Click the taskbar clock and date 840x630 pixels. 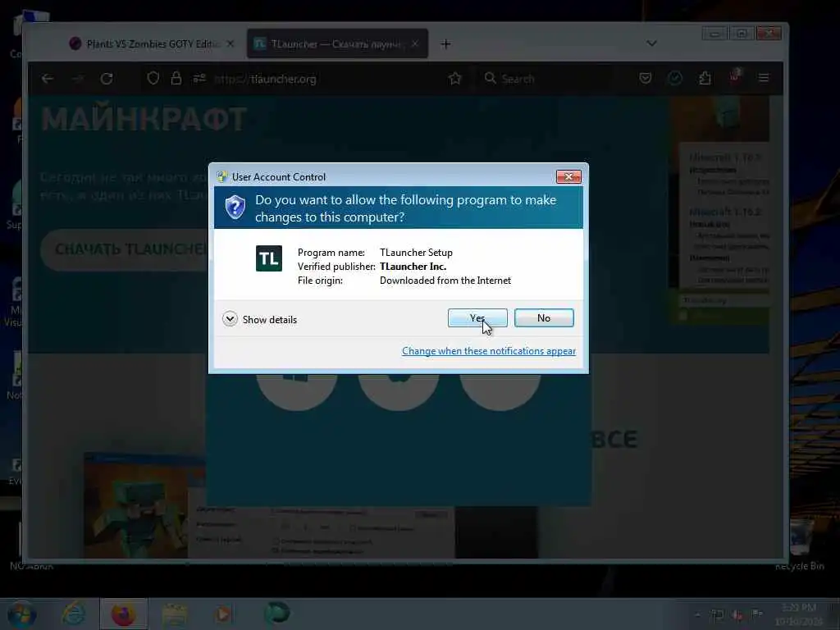click(x=798, y=614)
